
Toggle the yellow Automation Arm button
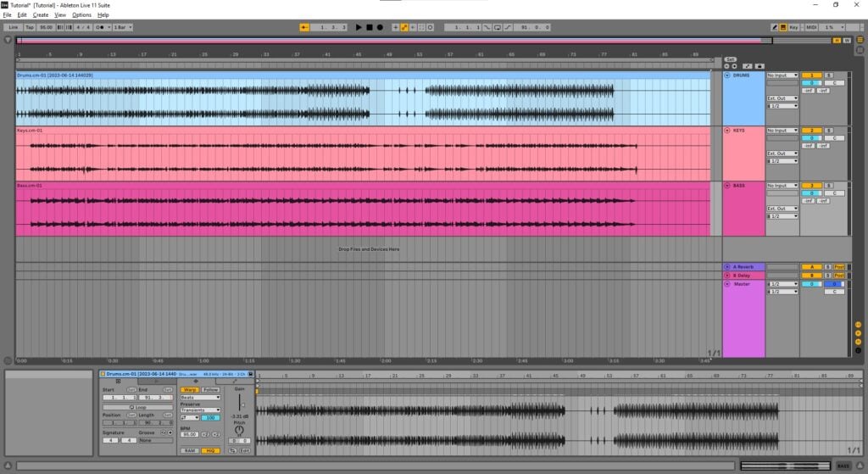click(x=404, y=27)
